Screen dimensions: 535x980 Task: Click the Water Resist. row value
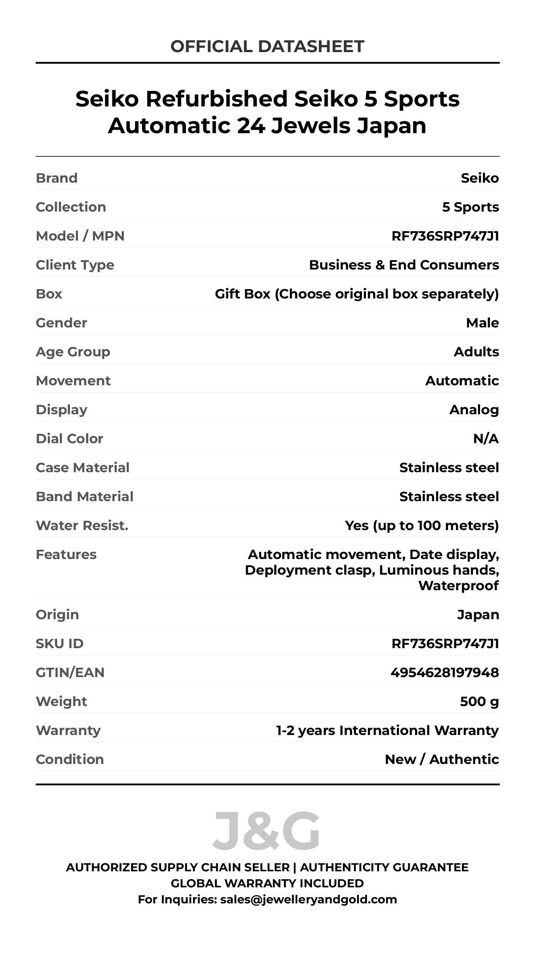tap(422, 525)
